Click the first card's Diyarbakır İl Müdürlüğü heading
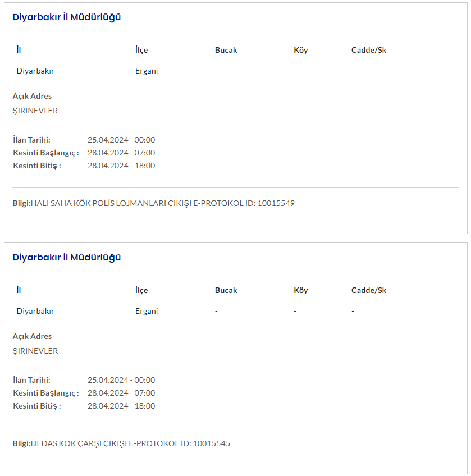This screenshot has width=471, height=476. click(67, 17)
